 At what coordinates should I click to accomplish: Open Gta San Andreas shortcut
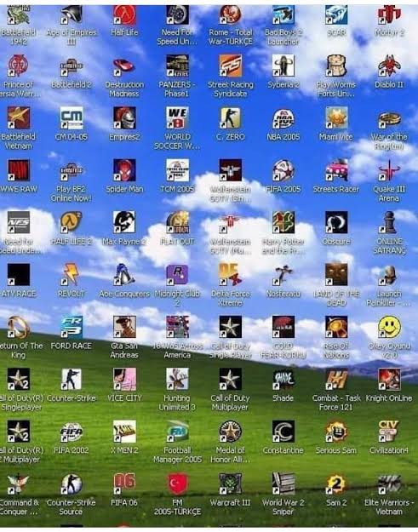(x=124, y=327)
